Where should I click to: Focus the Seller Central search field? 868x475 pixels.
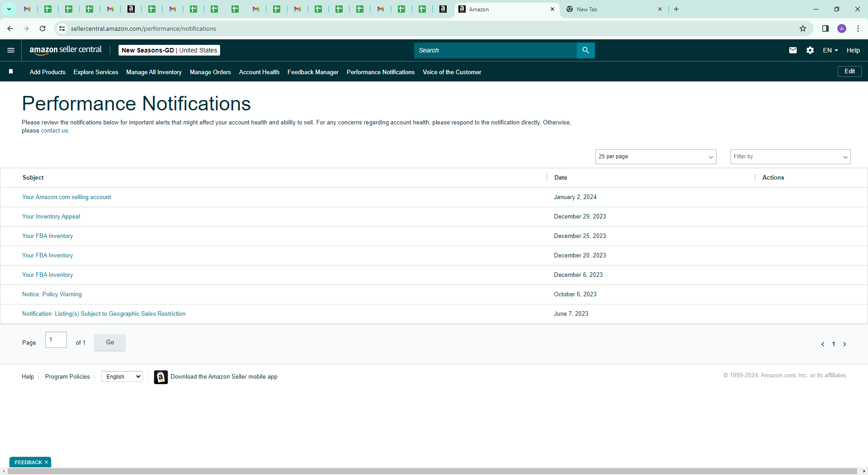point(495,50)
